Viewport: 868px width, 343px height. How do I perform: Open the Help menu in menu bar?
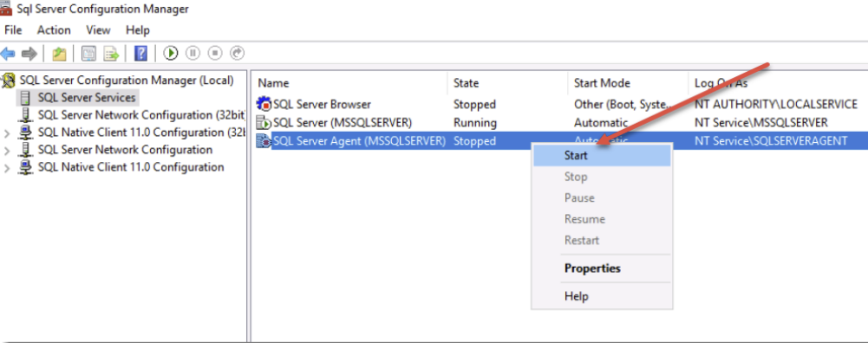(x=137, y=29)
